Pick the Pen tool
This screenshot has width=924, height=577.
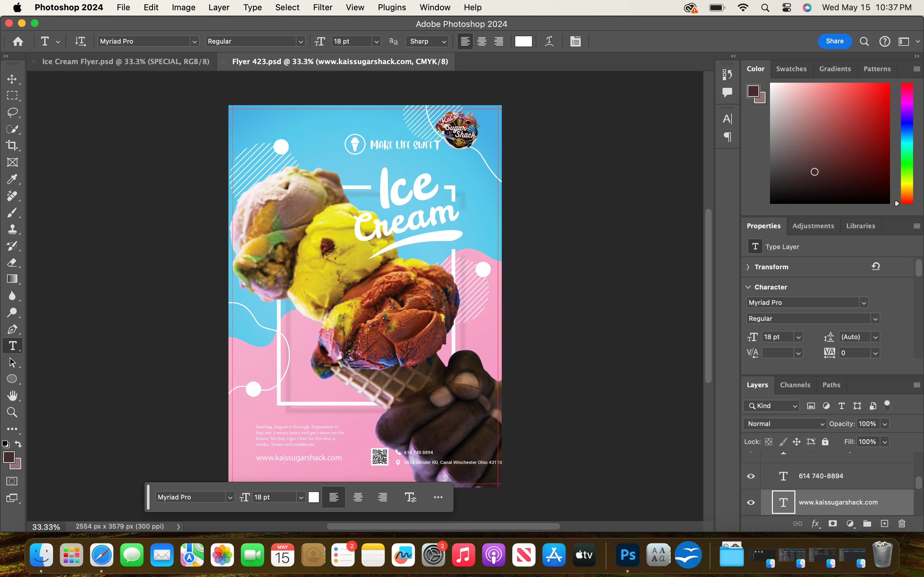(12, 329)
